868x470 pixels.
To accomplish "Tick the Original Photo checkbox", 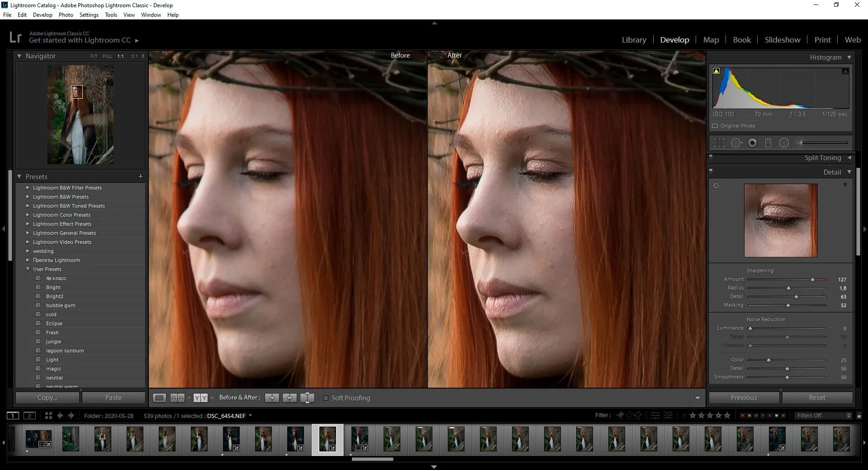I will [715, 126].
